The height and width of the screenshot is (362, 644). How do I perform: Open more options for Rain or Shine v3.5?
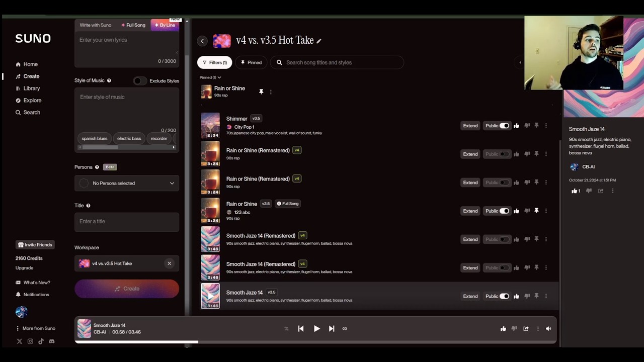(x=546, y=211)
